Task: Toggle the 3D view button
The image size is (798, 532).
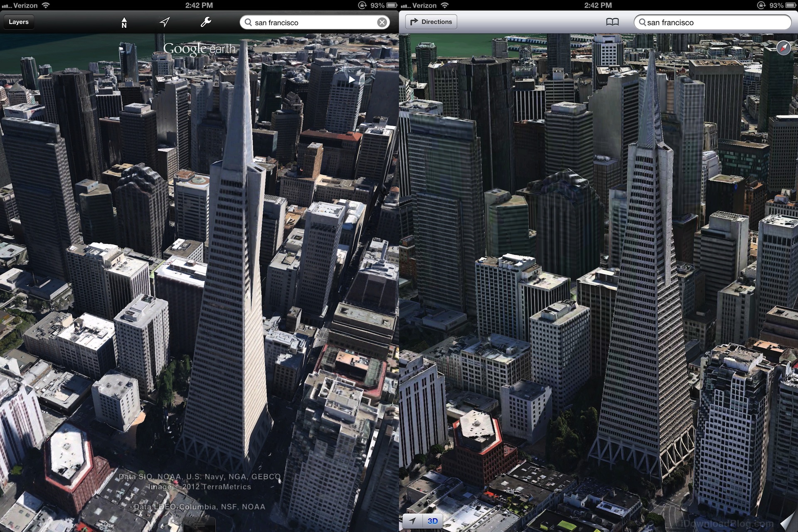Action: pos(432,521)
